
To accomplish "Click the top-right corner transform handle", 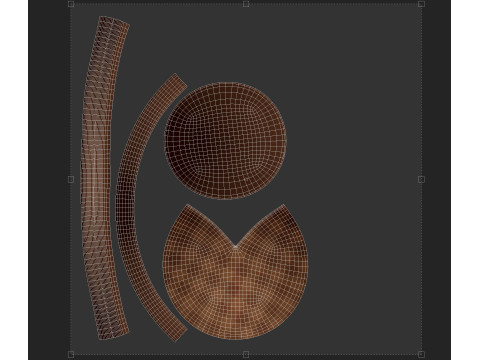I will tap(421, 4).
